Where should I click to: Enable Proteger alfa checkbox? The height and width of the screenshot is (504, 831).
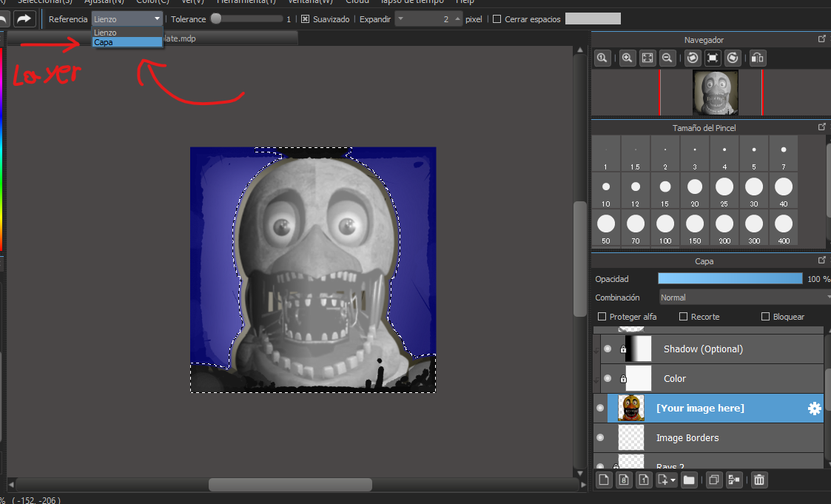click(x=601, y=317)
